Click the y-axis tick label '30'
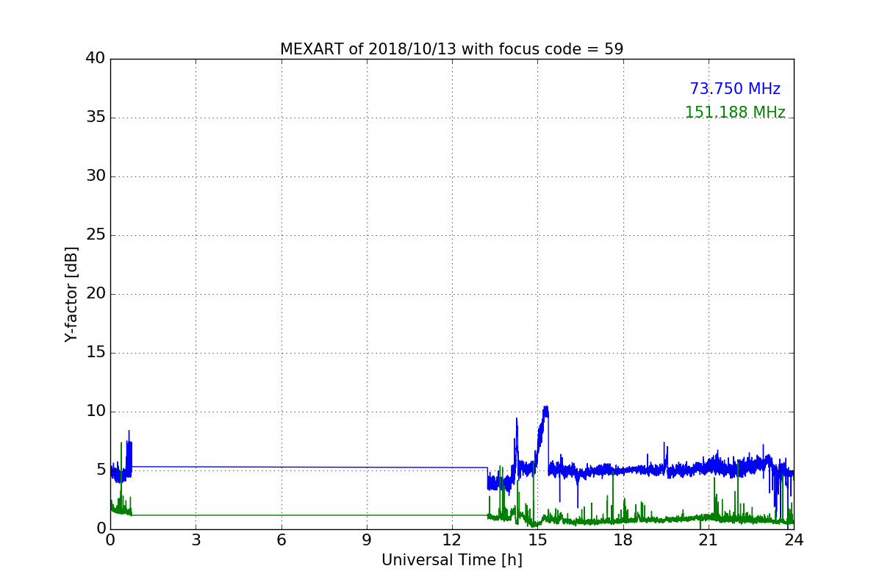 coord(96,176)
